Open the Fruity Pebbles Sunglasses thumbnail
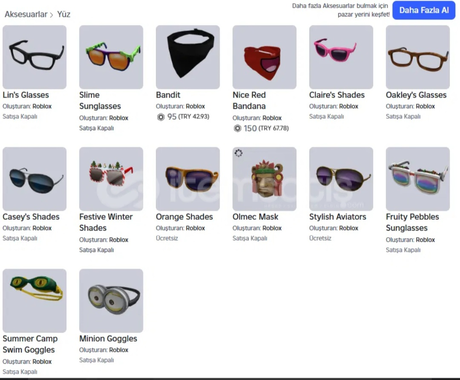 click(x=418, y=179)
